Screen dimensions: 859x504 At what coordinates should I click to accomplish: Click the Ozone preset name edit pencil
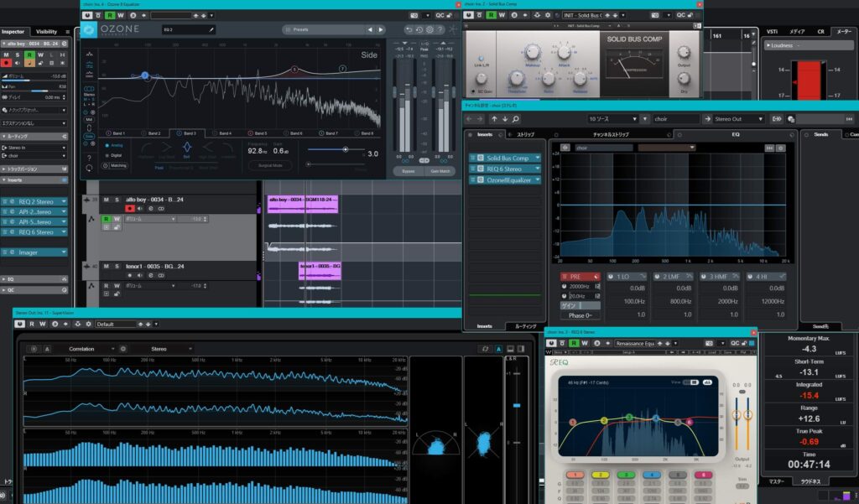(211, 29)
